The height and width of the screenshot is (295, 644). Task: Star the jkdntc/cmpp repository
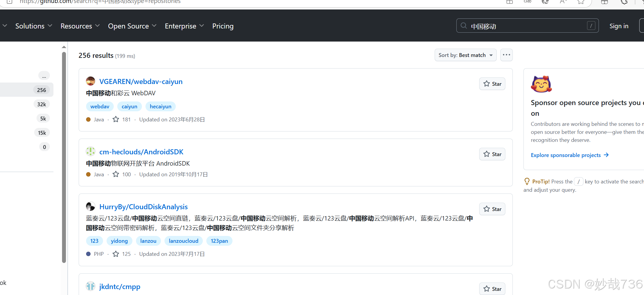pyautogui.click(x=492, y=289)
